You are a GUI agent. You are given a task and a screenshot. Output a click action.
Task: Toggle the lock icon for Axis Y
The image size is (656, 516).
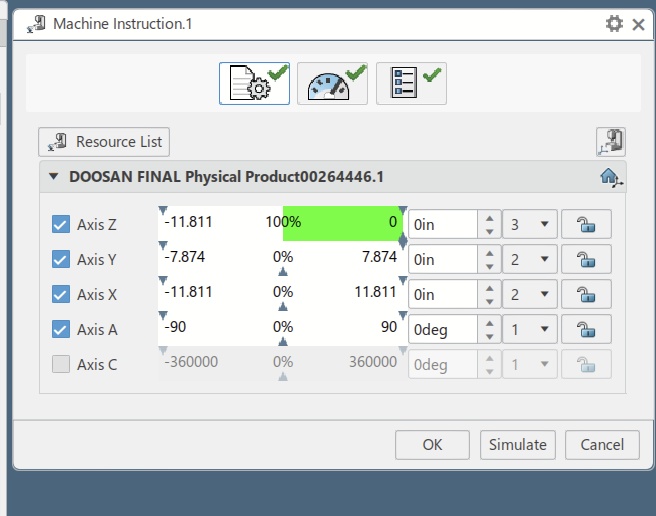[586, 259]
